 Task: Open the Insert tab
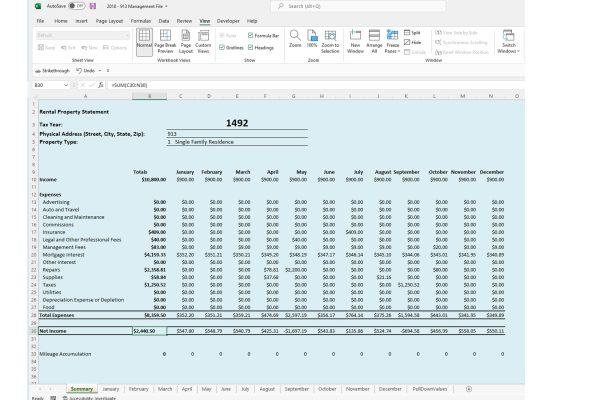pyautogui.click(x=82, y=21)
